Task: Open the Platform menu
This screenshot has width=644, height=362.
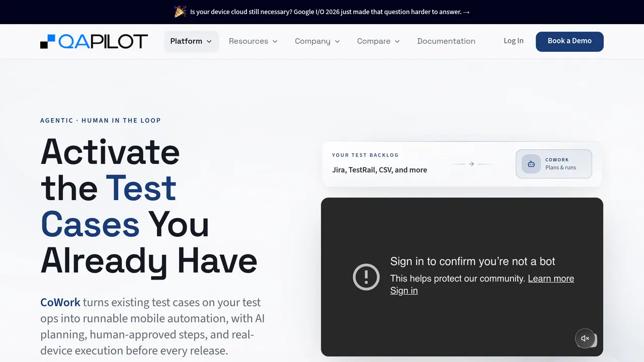Action: (191, 41)
